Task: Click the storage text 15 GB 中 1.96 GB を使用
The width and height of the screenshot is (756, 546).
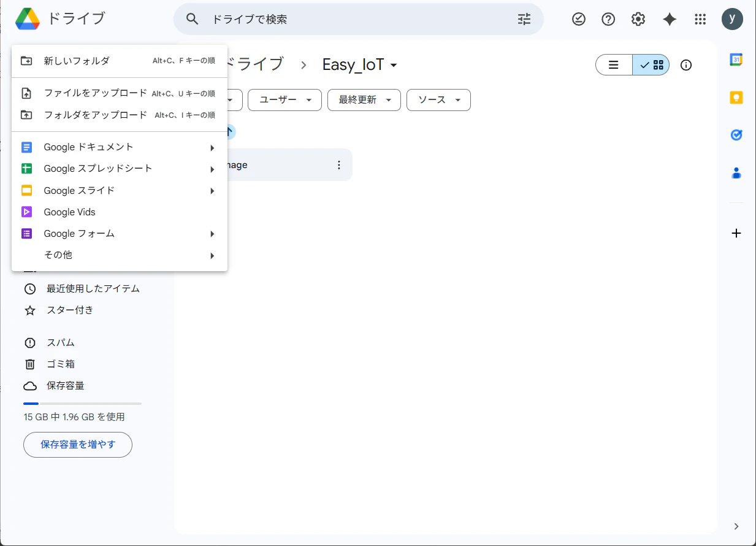Action: (x=74, y=417)
